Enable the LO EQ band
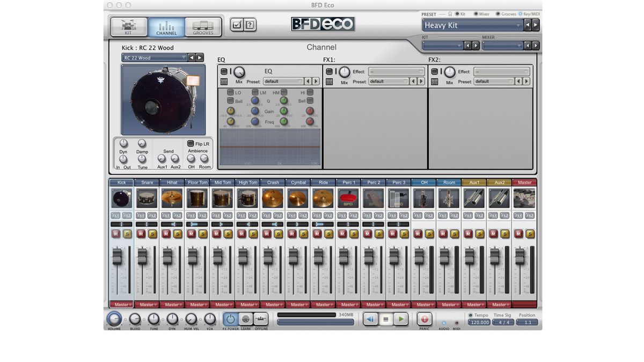 [230, 93]
